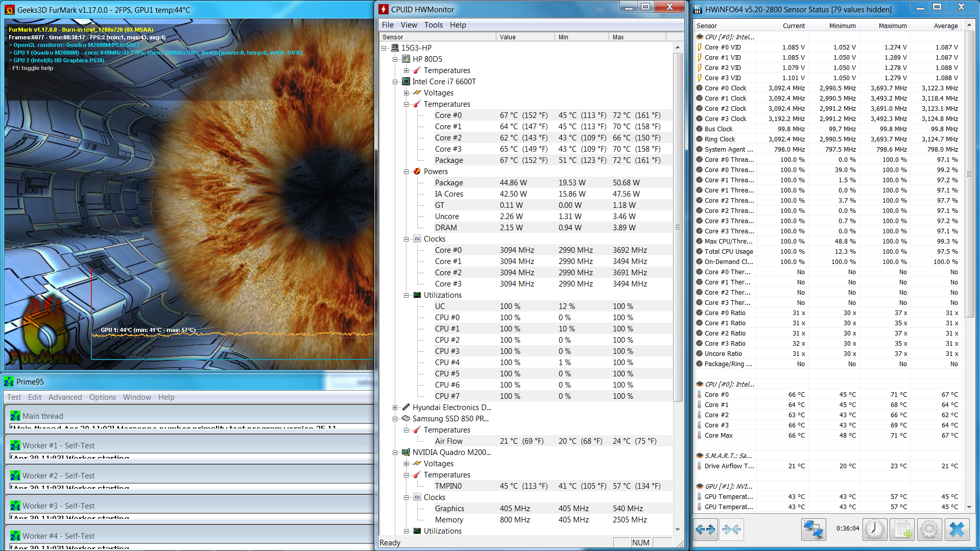
Task: Click the blue X close button in HWiNFO toolbar
Action: point(957,530)
